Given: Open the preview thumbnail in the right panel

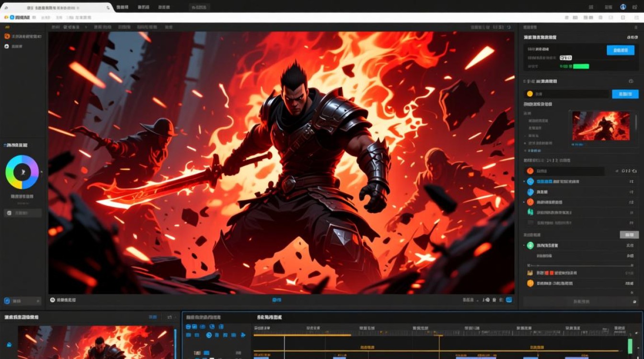Looking at the screenshot, I should coord(601,126).
